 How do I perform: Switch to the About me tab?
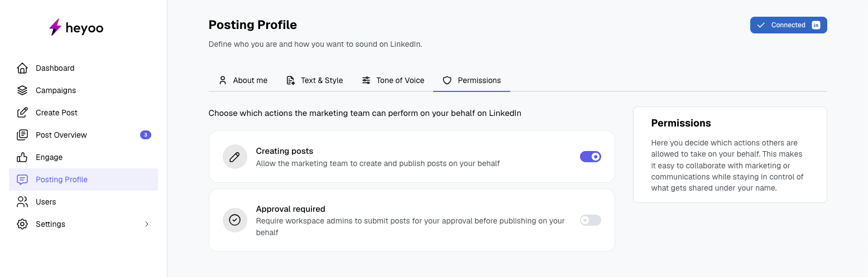point(243,80)
